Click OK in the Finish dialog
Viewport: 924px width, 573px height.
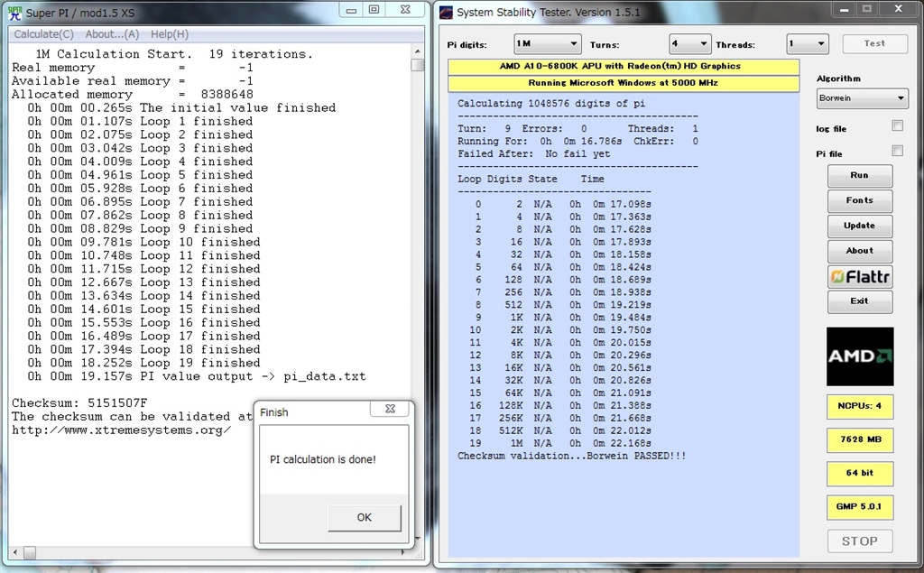[365, 518]
